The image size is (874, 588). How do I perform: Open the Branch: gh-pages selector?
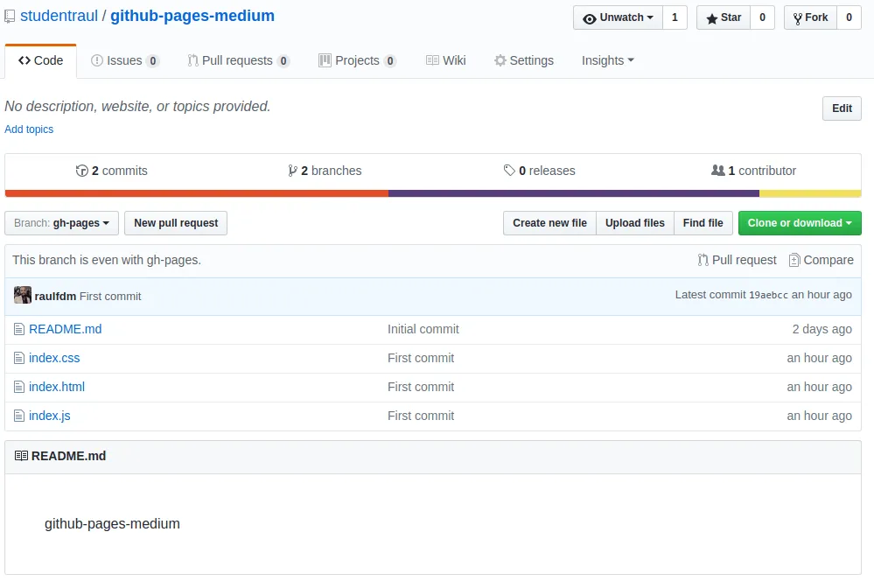click(61, 223)
